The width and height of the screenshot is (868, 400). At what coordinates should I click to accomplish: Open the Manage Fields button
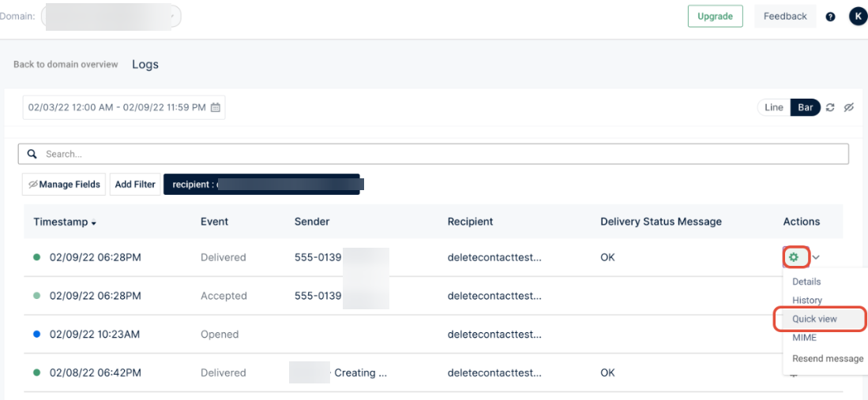click(64, 185)
